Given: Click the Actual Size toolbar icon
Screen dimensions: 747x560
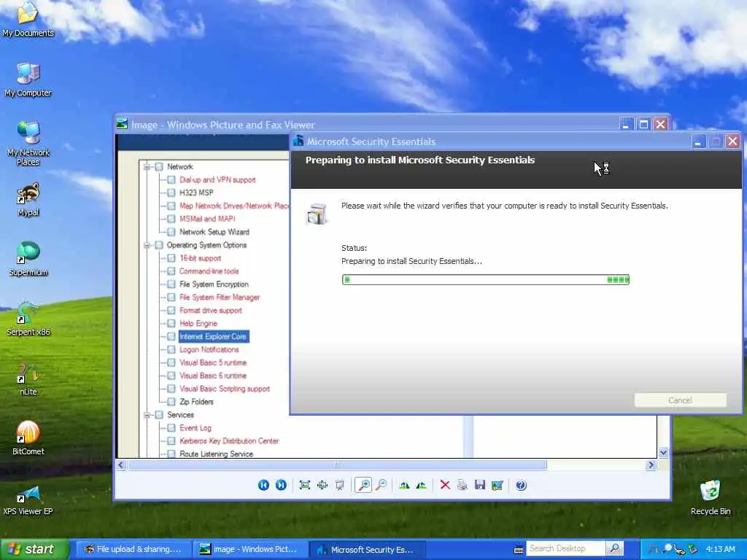Looking at the screenshot, I should tap(322, 485).
